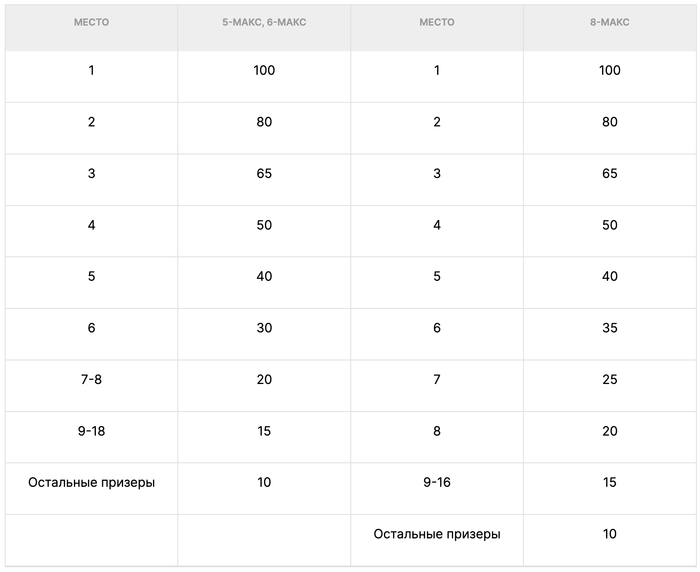The width and height of the screenshot is (700, 572).
Task: Click the value 30 for place 6
Action: (x=264, y=328)
